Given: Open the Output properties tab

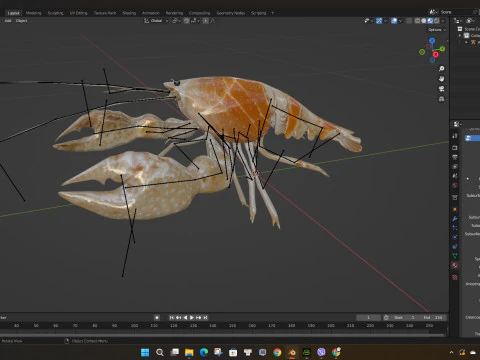Looking at the screenshot, I should pyautogui.click(x=455, y=157).
